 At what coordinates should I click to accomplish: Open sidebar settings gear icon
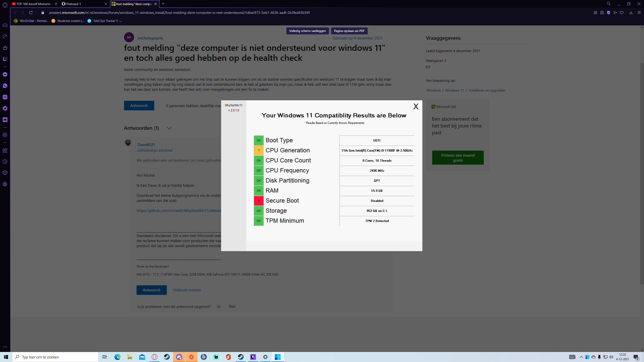point(5,184)
